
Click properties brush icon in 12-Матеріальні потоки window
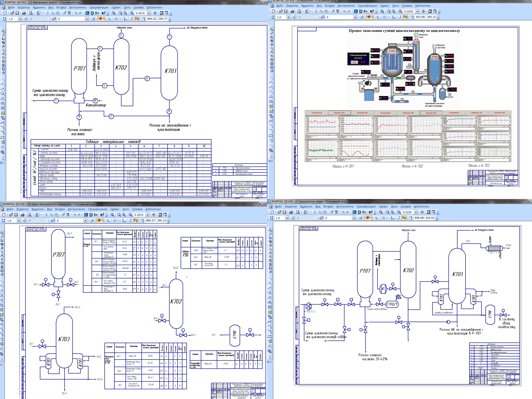pyautogui.click(x=64, y=13)
